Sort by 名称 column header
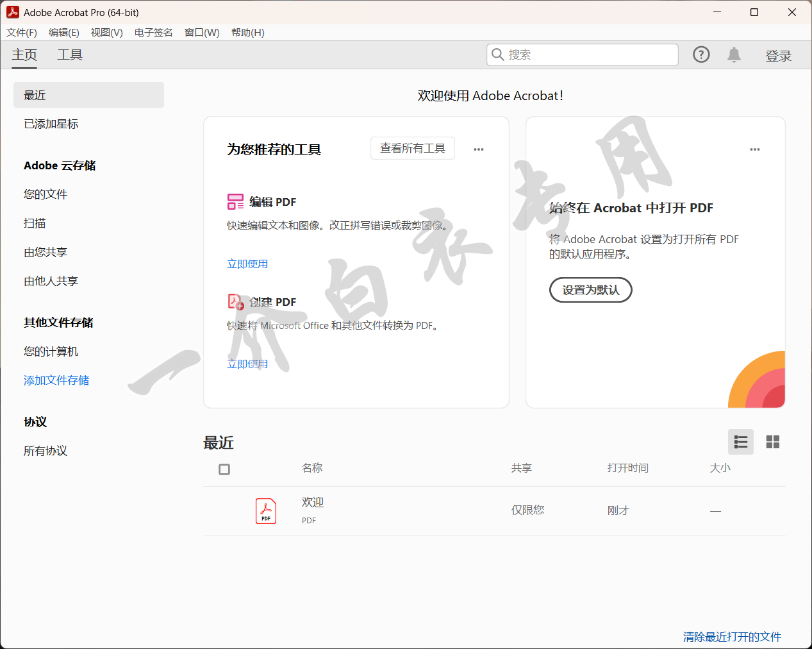This screenshot has width=812, height=649. [x=312, y=468]
